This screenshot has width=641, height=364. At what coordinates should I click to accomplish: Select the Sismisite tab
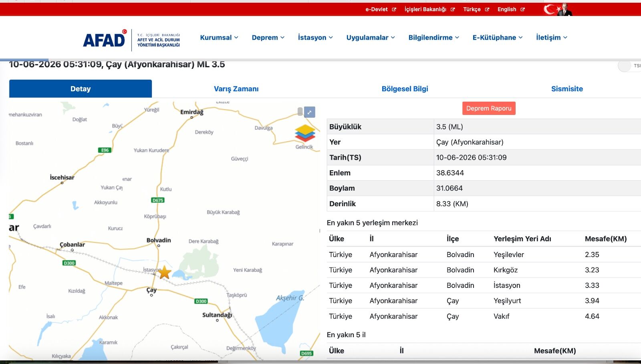tap(567, 89)
